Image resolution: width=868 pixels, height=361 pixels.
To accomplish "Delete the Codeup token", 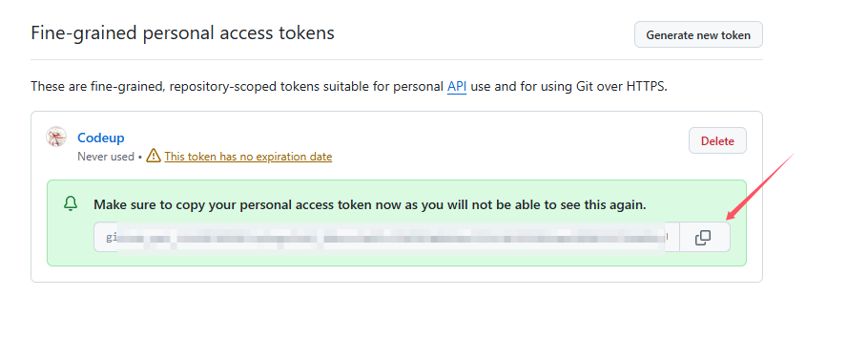I will tap(717, 140).
